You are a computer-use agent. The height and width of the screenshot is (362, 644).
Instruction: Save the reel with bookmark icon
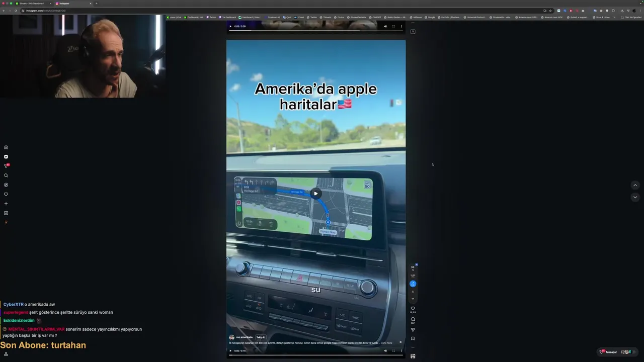pos(413,338)
